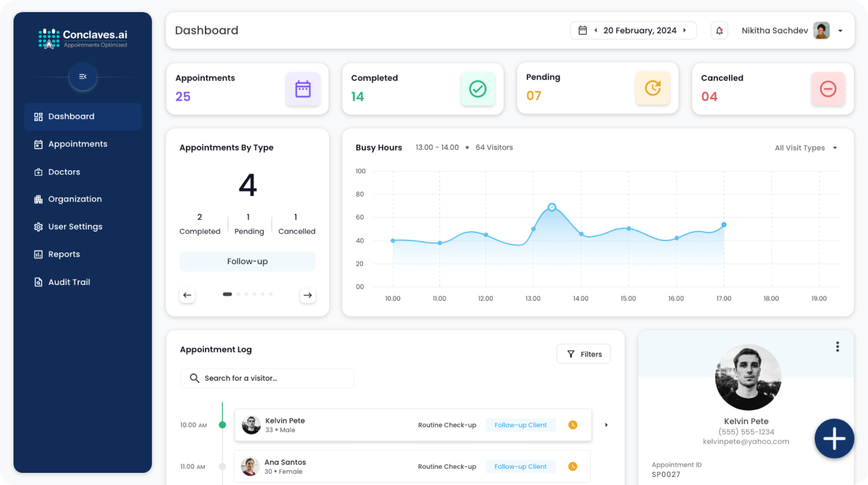Image resolution: width=868 pixels, height=485 pixels.
Task: Open Audit Trail in sidebar
Action: (x=69, y=282)
